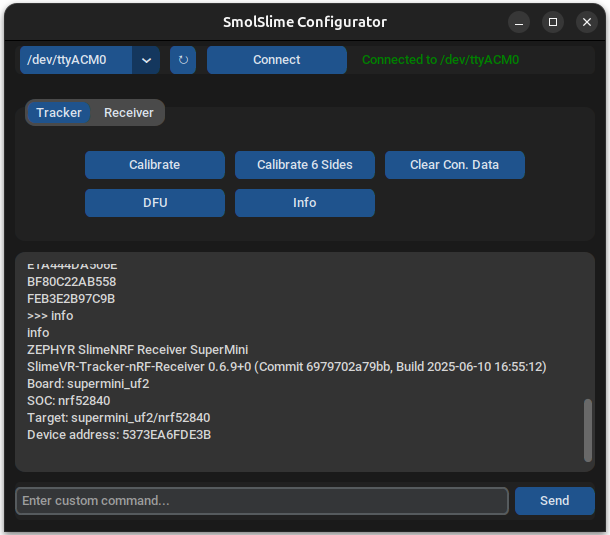The width and height of the screenshot is (610, 535).
Task: Enter DFU mode with DFU button
Action: pyautogui.click(x=155, y=203)
